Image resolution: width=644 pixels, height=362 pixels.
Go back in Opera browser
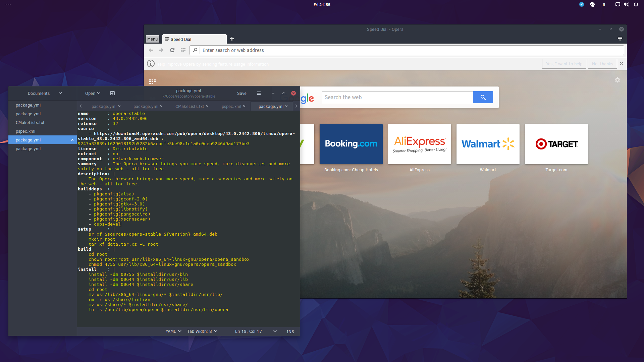click(x=151, y=50)
